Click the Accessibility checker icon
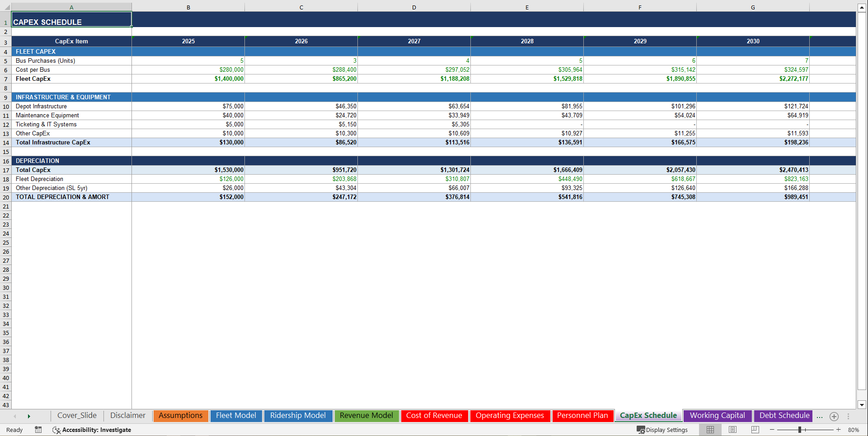The width and height of the screenshot is (868, 436). (56, 430)
